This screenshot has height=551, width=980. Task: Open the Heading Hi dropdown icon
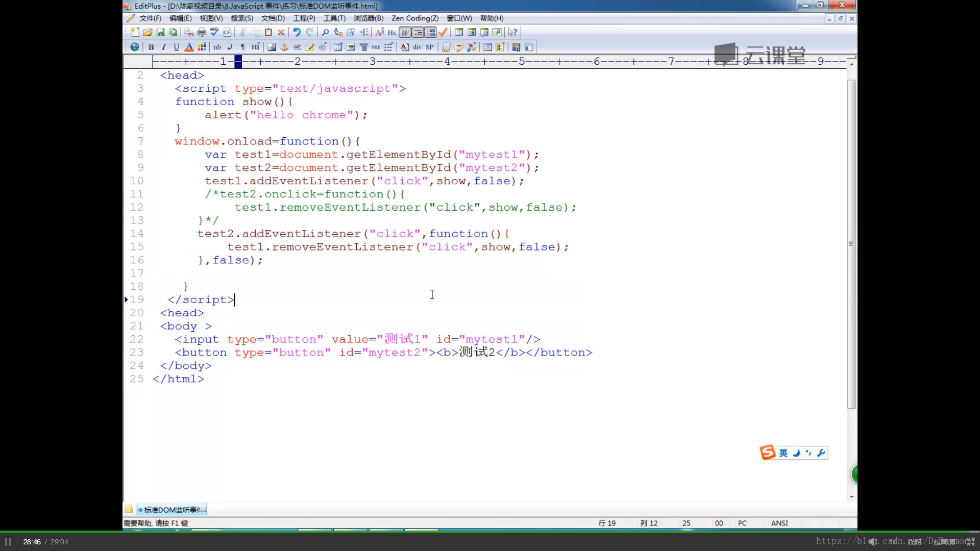coord(255,47)
